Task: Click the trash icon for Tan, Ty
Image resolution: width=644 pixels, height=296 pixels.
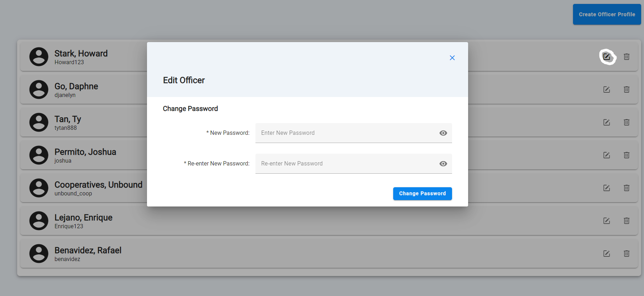Action: [627, 122]
